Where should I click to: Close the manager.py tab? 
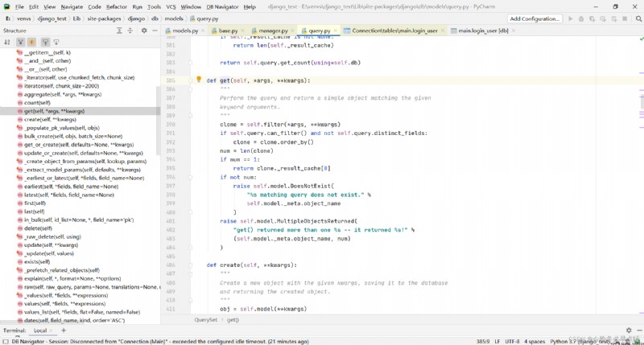(292, 31)
